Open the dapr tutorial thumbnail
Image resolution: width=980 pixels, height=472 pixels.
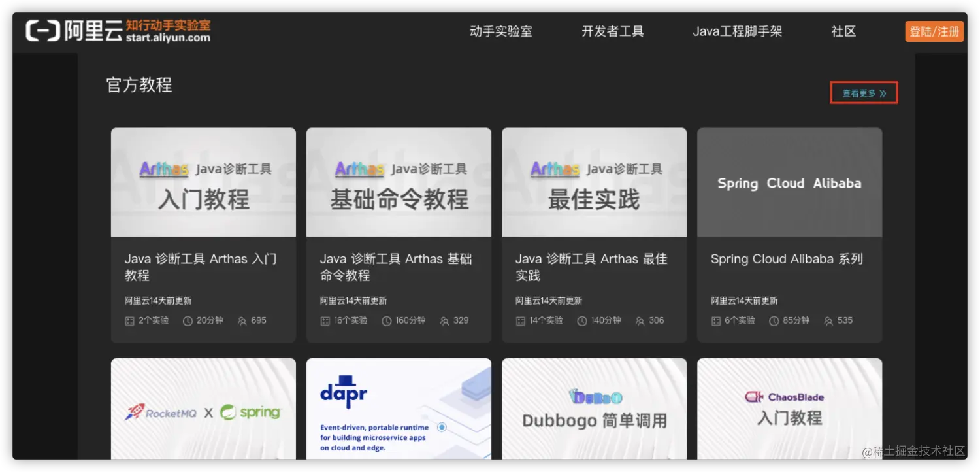click(399, 409)
